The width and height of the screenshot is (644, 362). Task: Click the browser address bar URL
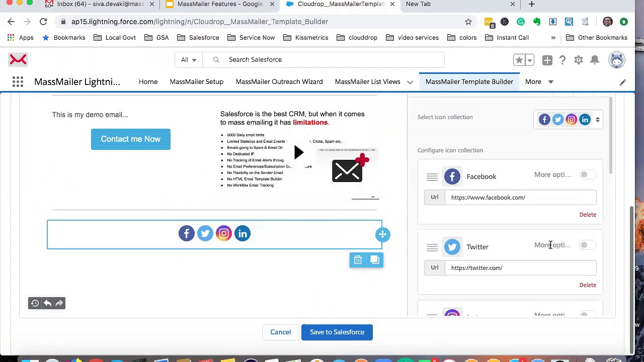(x=200, y=22)
